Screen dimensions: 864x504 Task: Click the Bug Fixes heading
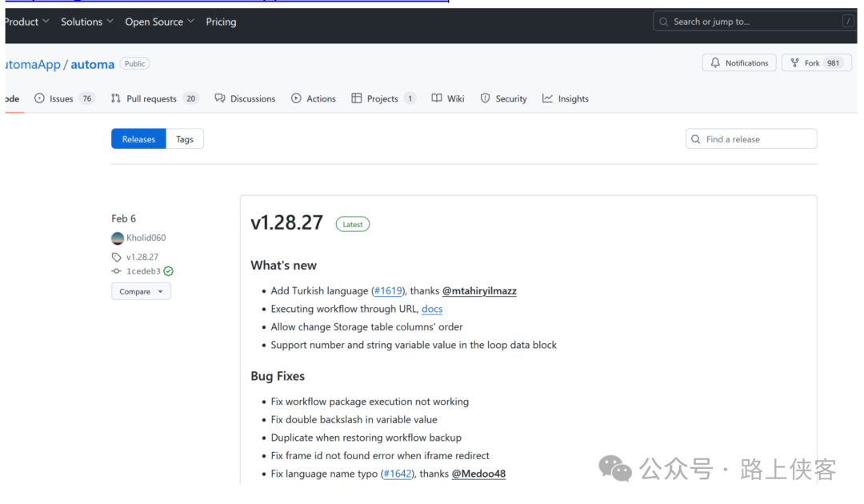point(278,376)
